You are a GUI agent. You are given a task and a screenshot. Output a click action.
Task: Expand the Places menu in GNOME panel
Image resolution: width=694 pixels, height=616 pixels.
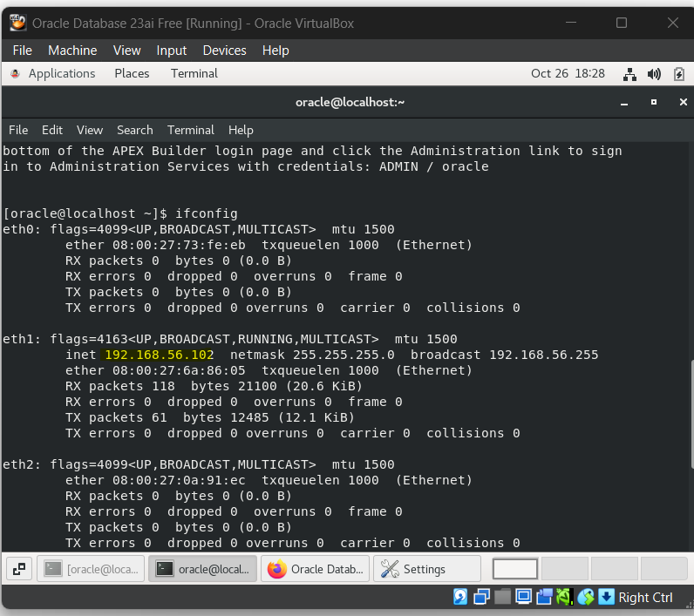tap(132, 74)
